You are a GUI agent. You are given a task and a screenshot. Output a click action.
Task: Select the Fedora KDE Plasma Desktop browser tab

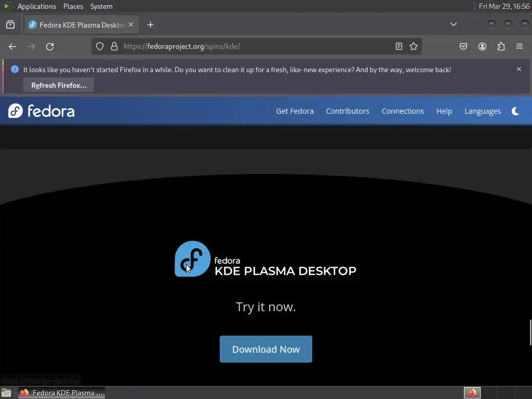82,25
